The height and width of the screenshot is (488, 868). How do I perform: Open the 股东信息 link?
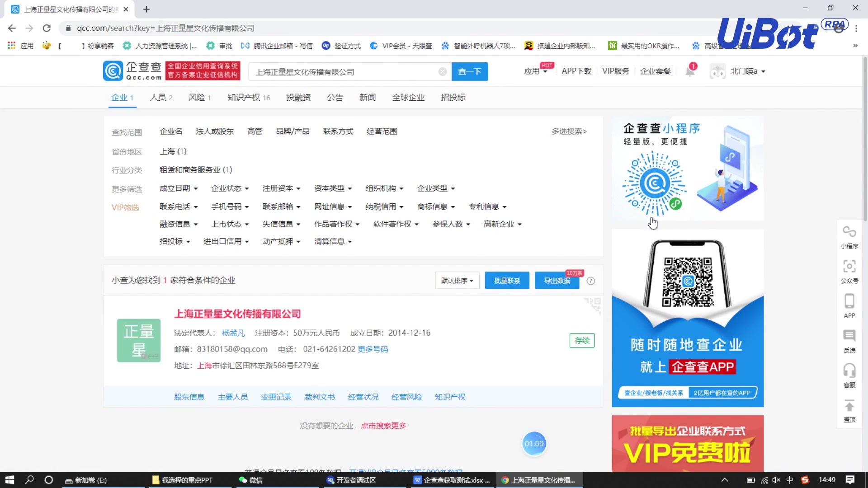click(x=189, y=397)
